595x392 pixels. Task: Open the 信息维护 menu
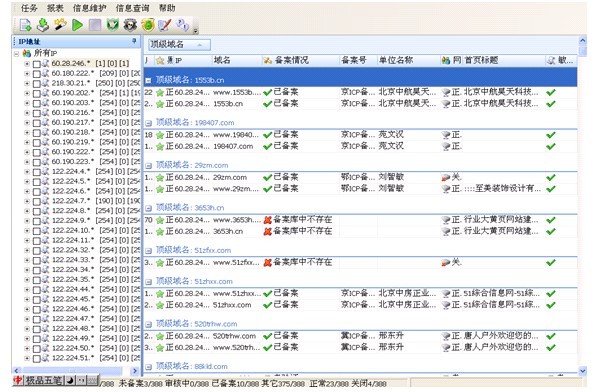(90, 8)
